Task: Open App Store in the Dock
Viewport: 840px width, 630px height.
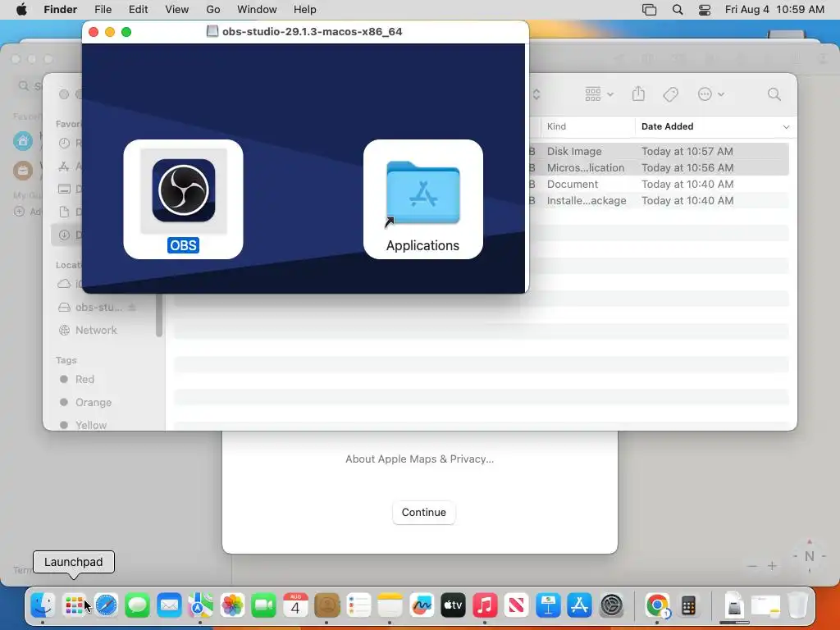Action: (x=580, y=605)
